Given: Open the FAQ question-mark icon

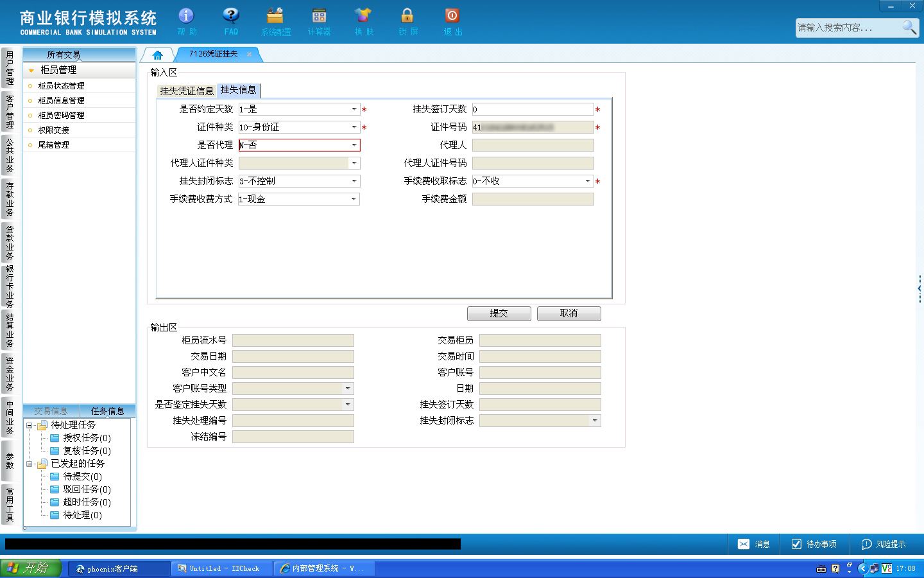Looking at the screenshot, I should pos(231,16).
